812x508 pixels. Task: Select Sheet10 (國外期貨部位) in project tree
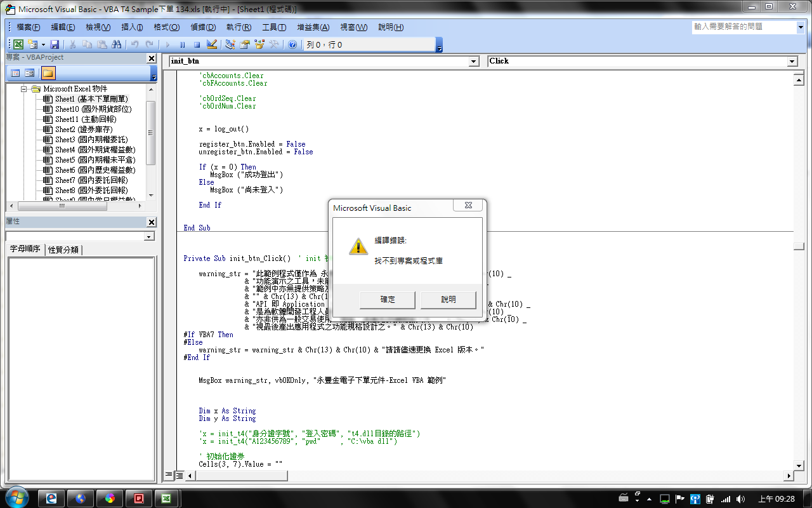[93, 109]
